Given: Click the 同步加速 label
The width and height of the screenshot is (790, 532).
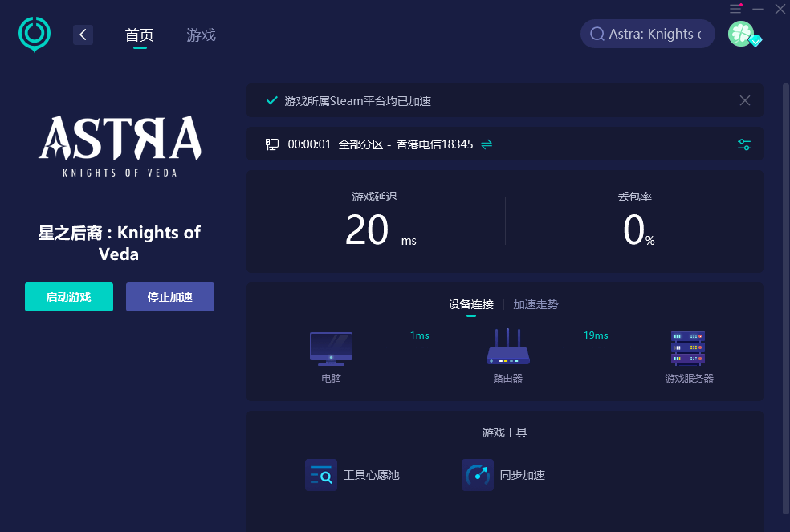Looking at the screenshot, I should coord(523,475).
